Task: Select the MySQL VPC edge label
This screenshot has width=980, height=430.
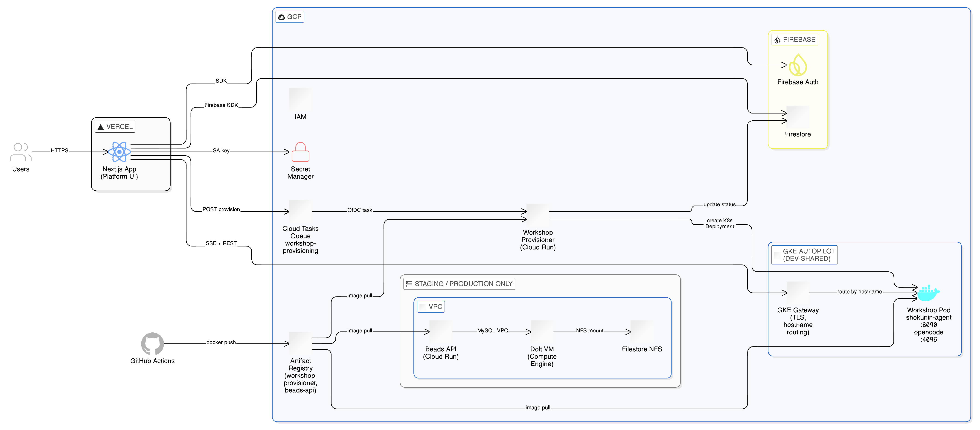Action: 493,330
